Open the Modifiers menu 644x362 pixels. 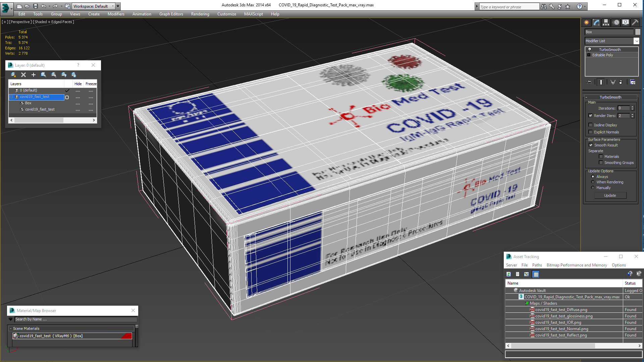point(116,14)
